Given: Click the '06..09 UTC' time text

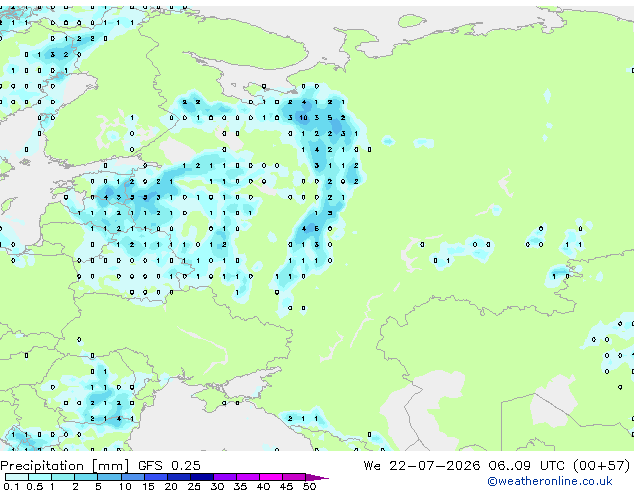Looking at the screenshot, I should tap(525, 466).
